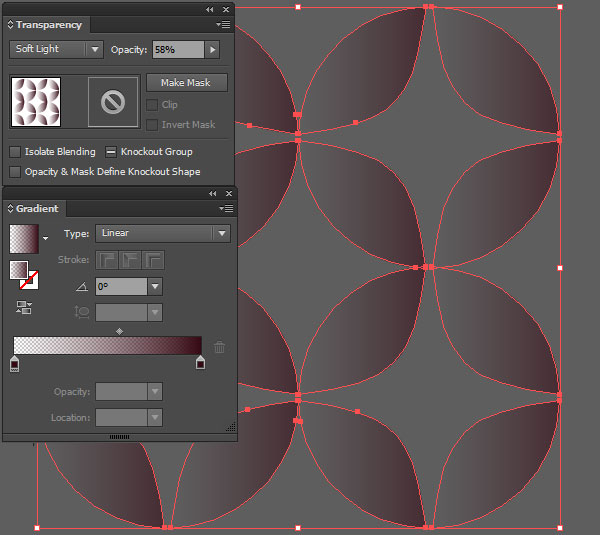The image size is (600, 535).
Task: Click the Reverse Gradient icon
Action: coord(22,307)
